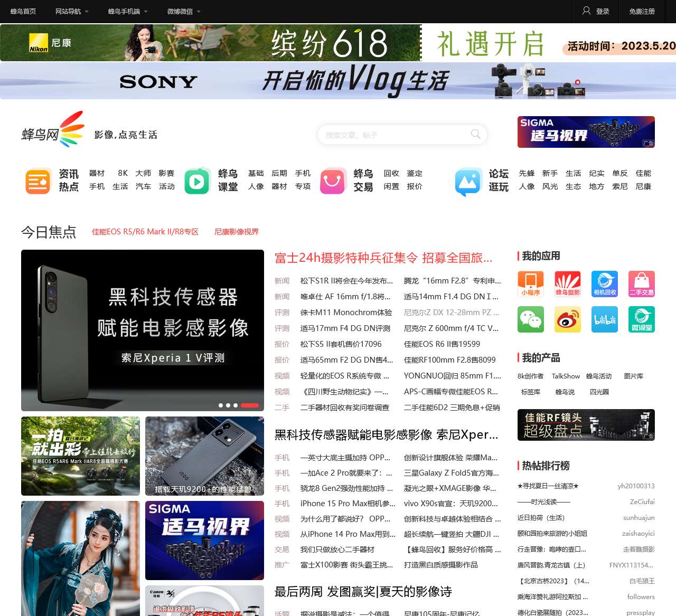Image resolution: width=676 pixels, height=616 pixels.
Task: Open the 回收 link under 蜂鸟交易
Action: pos(391,173)
